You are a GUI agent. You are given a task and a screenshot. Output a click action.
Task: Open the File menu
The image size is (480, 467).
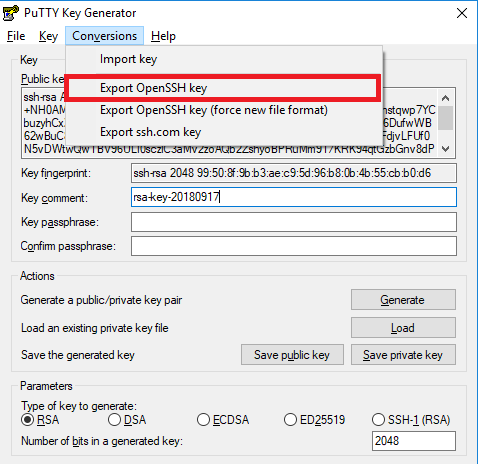16,36
